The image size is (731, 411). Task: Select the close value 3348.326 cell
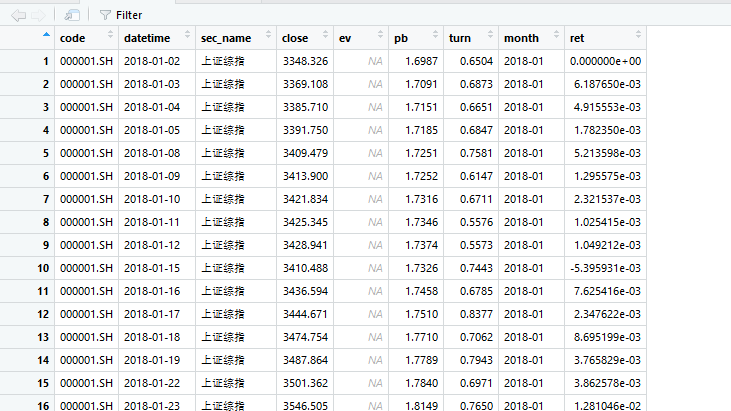point(305,61)
